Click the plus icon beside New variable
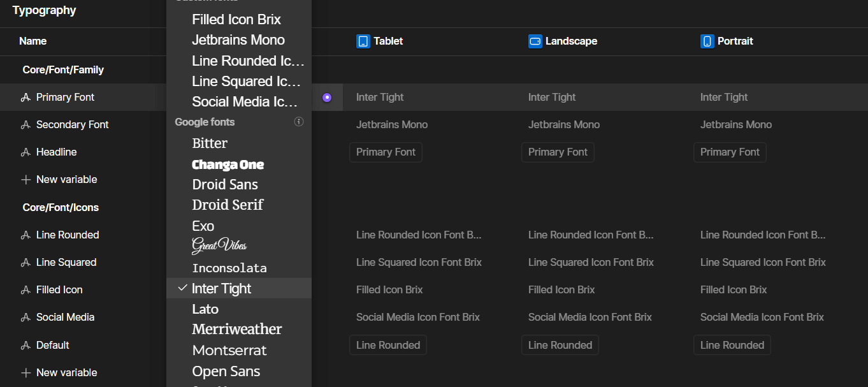 (26, 179)
